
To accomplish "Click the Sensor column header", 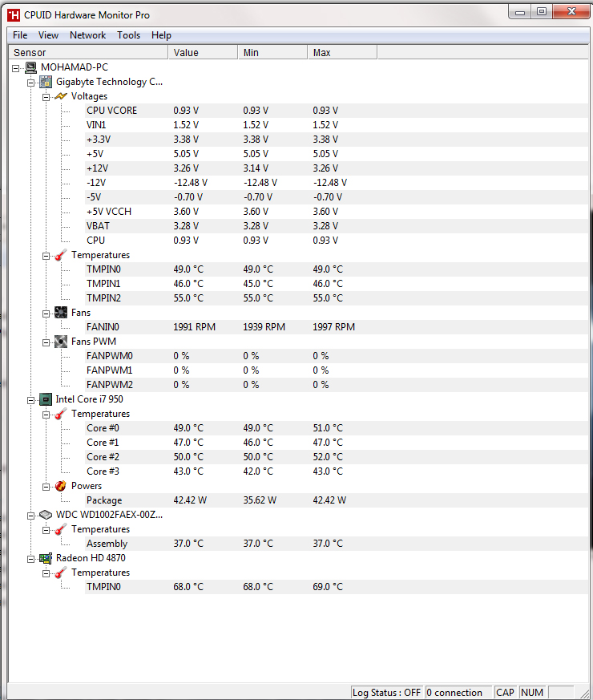I will click(88, 52).
